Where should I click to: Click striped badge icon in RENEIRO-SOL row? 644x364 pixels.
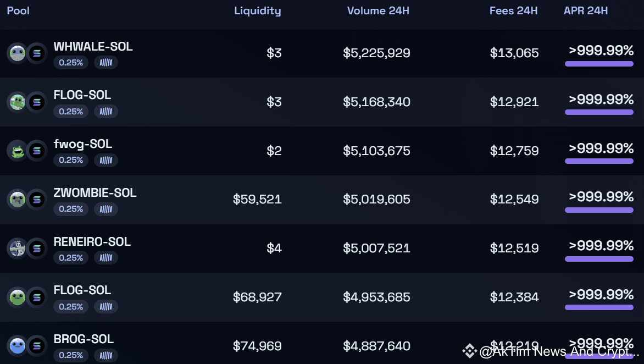(106, 258)
